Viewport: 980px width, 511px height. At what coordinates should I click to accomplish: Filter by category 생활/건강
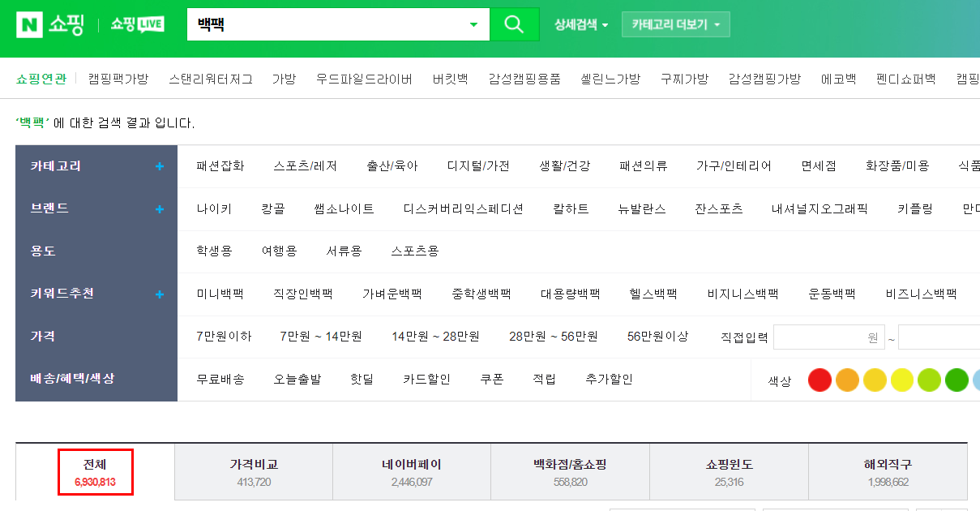click(565, 166)
